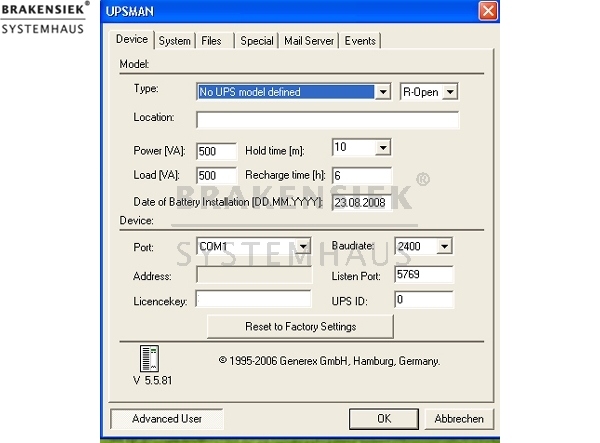Focus the Load [VA] field
The image size is (600, 443).
click(x=216, y=176)
